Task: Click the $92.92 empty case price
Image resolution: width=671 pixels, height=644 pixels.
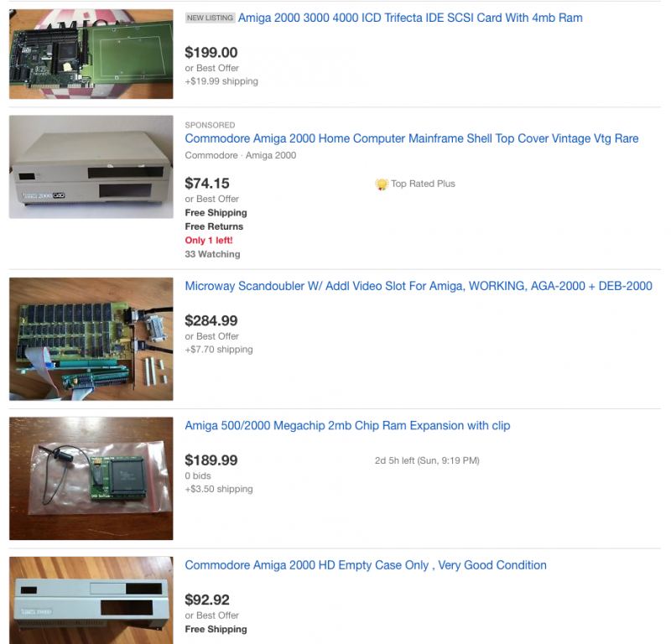Action: click(207, 600)
